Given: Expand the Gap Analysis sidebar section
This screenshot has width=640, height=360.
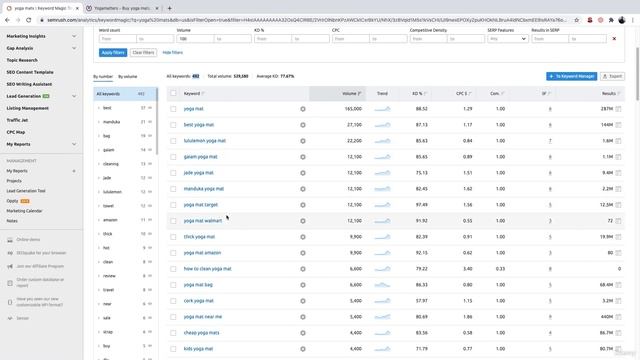Looking at the screenshot, I should (x=74, y=48).
